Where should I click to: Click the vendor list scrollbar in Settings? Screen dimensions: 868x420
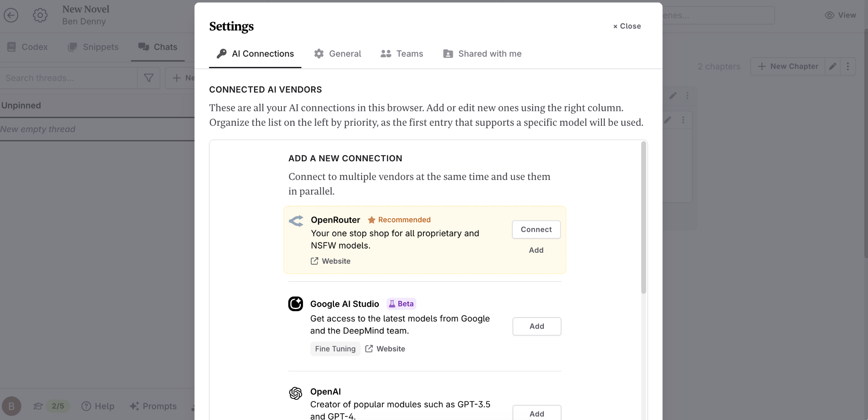pyautogui.click(x=643, y=218)
